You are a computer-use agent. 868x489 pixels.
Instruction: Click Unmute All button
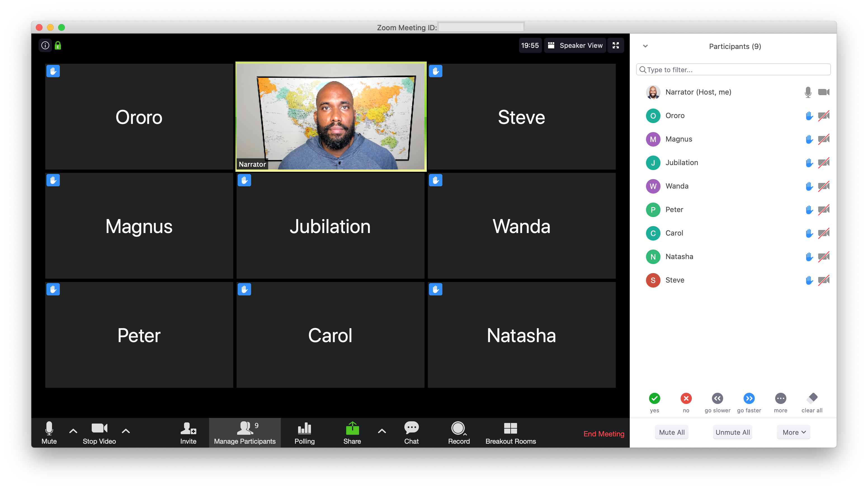[x=733, y=432]
